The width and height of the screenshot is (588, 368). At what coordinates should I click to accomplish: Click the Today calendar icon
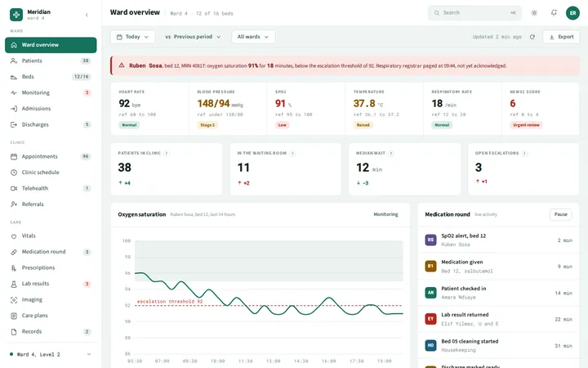pyautogui.click(x=119, y=37)
